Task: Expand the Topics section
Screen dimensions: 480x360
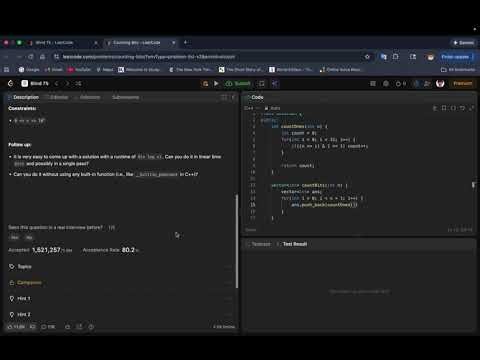Action: [120, 267]
